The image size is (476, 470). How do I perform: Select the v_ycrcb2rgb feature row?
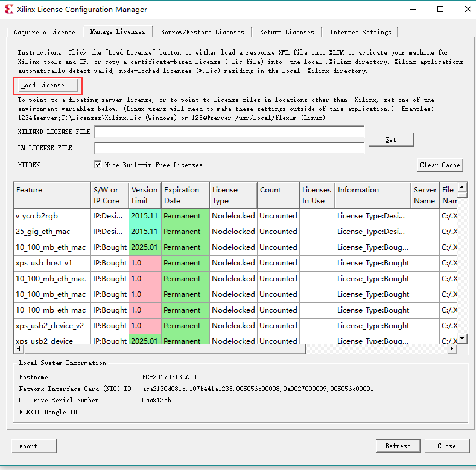tap(235, 216)
